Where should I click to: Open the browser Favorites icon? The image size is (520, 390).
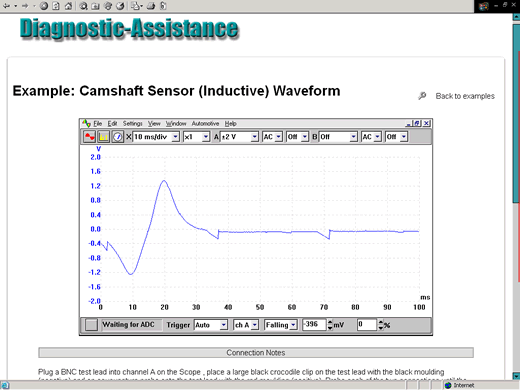pyautogui.click(x=95, y=6)
